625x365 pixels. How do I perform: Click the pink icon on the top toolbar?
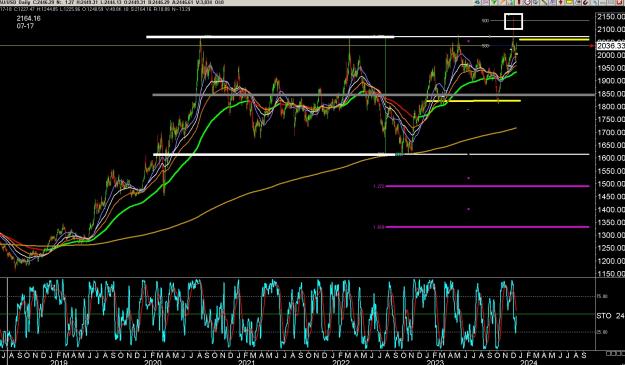pos(485,2)
